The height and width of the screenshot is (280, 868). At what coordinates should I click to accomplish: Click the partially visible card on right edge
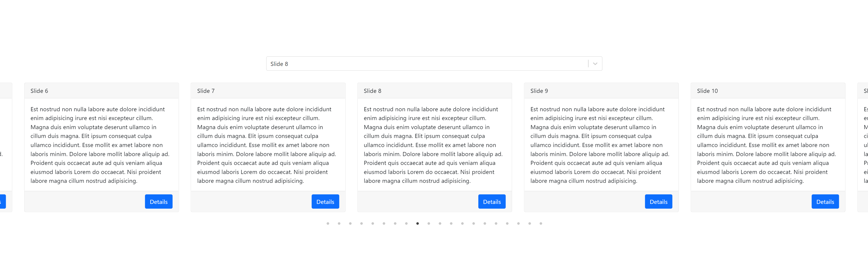[864, 145]
